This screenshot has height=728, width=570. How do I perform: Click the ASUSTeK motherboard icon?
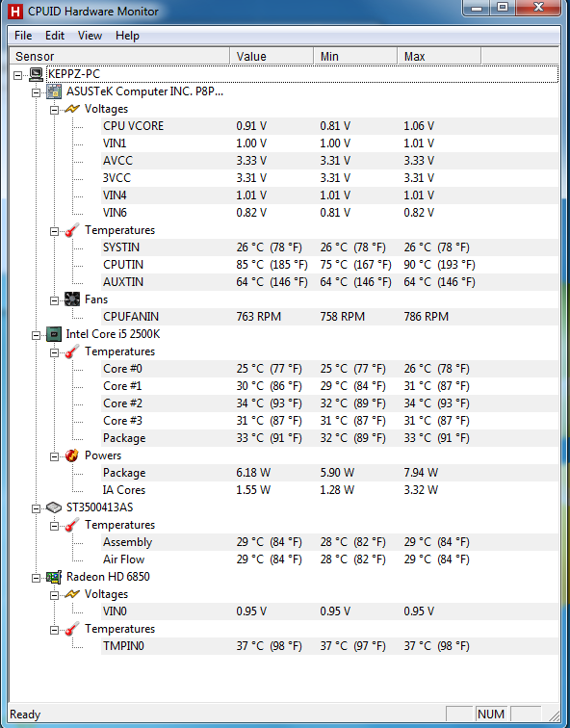tap(54, 91)
